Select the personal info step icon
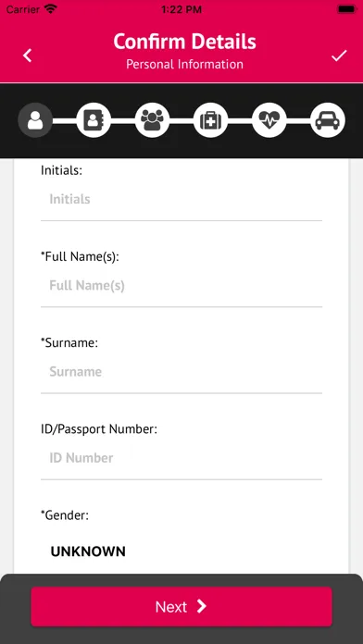Image resolution: width=363 pixels, height=644 pixels. (x=35, y=120)
